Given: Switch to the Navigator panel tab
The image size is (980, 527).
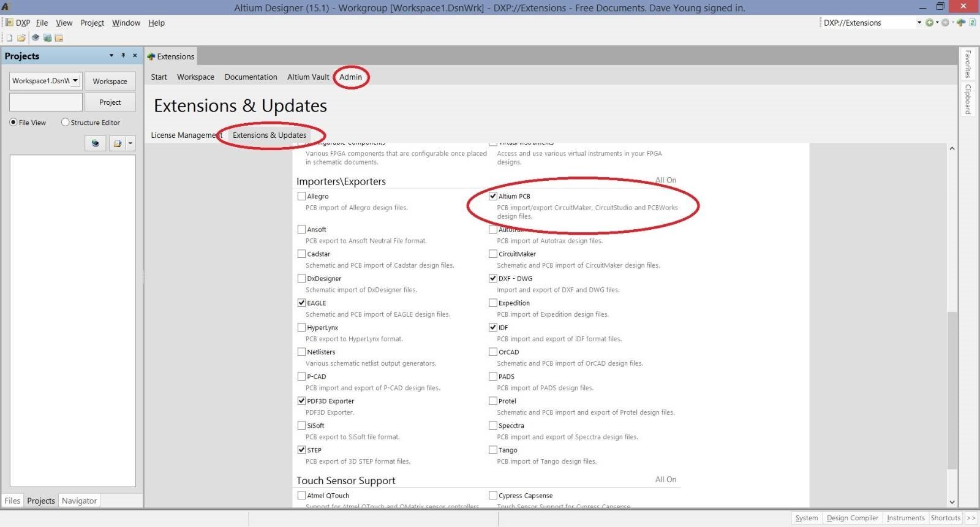Looking at the screenshot, I should (79, 501).
